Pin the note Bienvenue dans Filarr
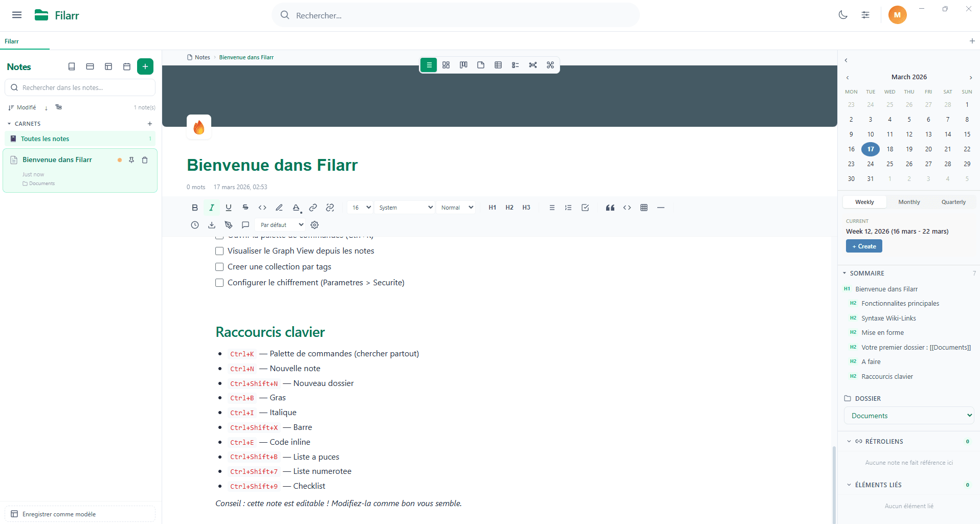The image size is (980, 524). [131, 160]
